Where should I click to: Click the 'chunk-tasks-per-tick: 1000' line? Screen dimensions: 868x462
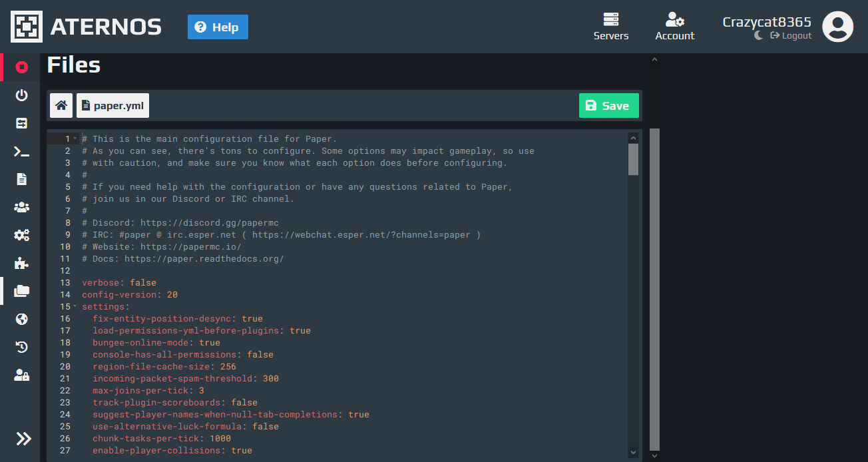(x=162, y=438)
